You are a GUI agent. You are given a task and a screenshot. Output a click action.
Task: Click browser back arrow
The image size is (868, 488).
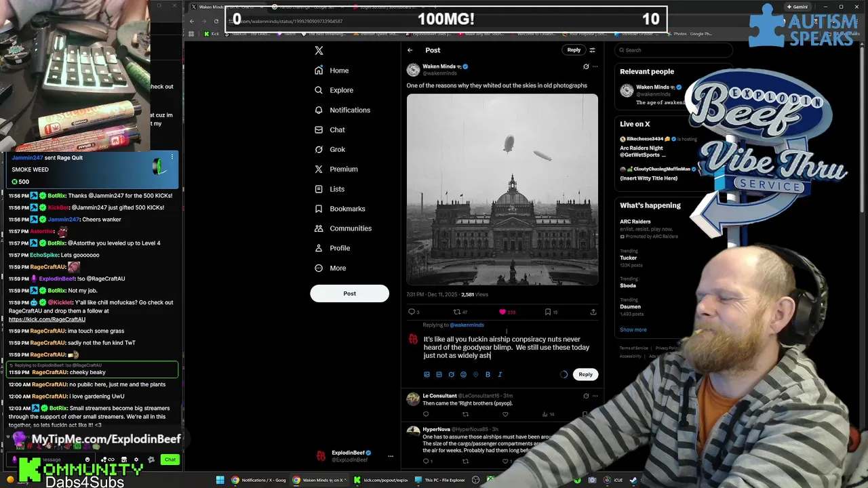192,21
